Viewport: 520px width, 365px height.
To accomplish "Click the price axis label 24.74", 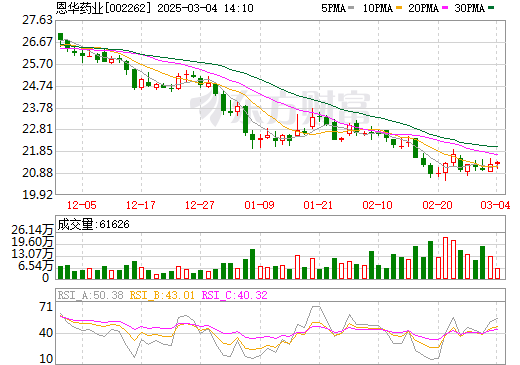I will 37,86.
